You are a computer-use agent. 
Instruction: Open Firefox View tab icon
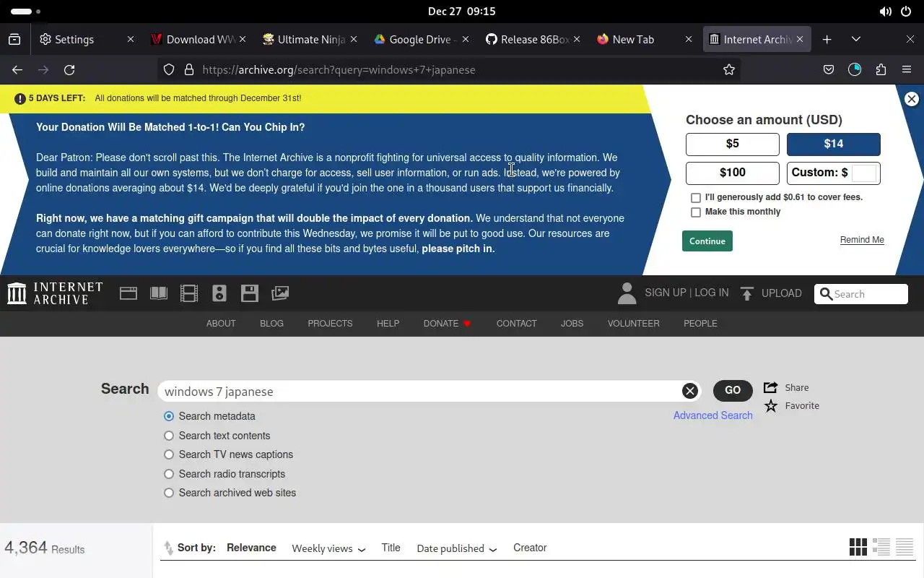[x=14, y=39]
